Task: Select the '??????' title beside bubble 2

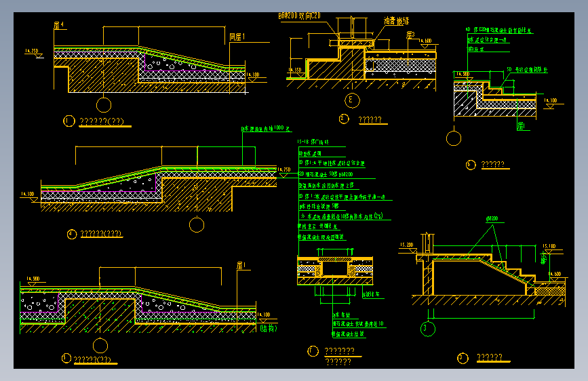Action: pos(370,119)
